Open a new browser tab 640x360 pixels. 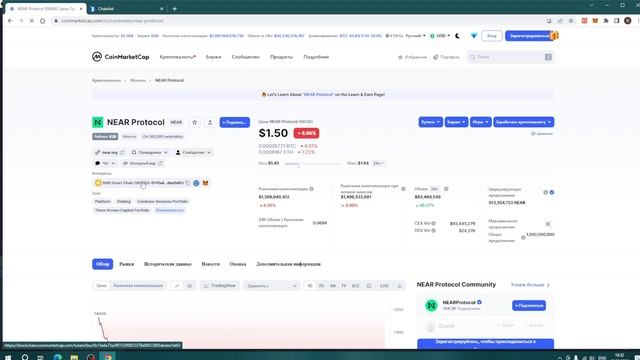pyautogui.click(x=174, y=9)
